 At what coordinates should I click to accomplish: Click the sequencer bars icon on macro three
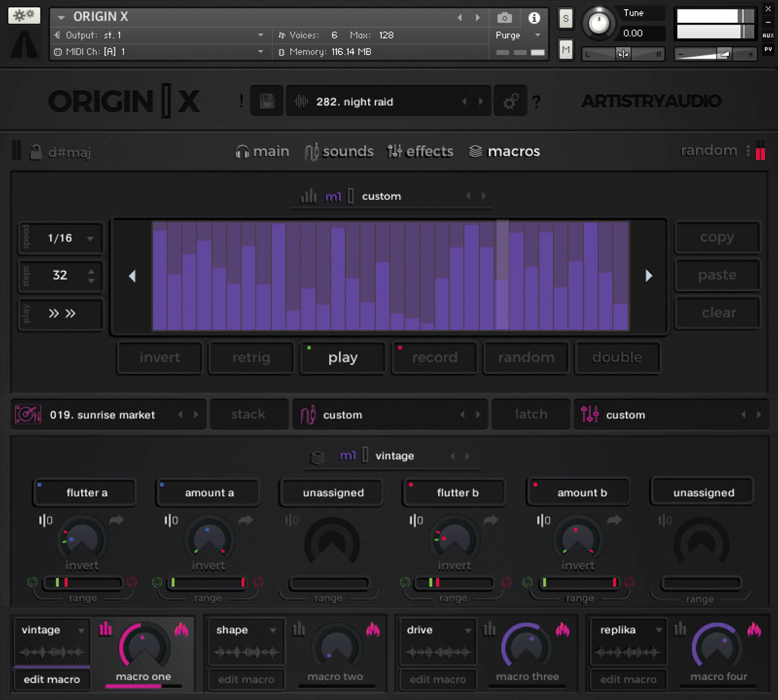point(489,629)
